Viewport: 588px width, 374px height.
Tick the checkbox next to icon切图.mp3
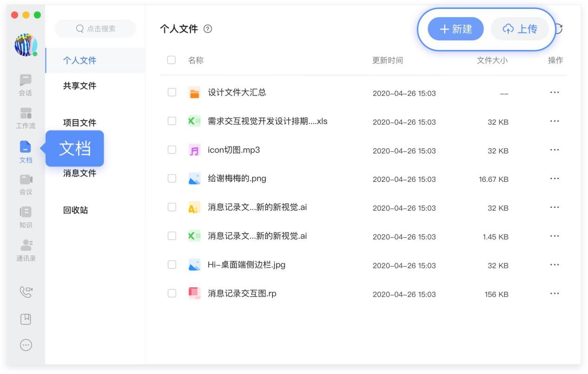(x=172, y=150)
